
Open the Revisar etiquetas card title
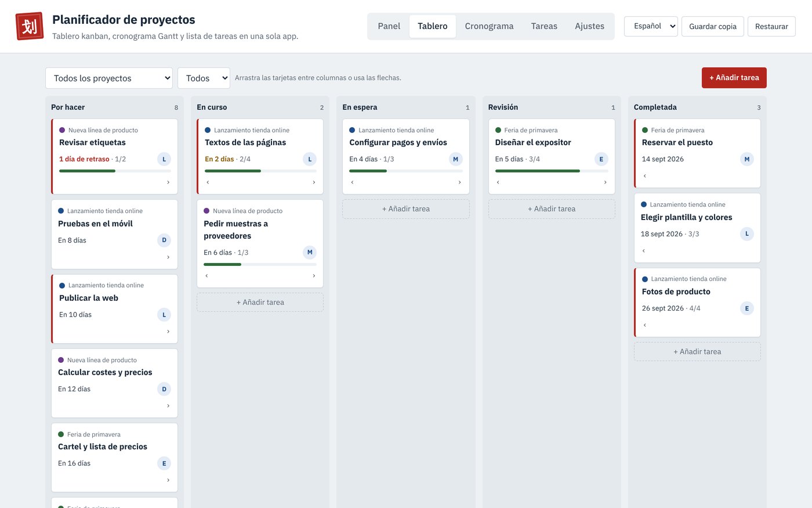click(x=92, y=143)
